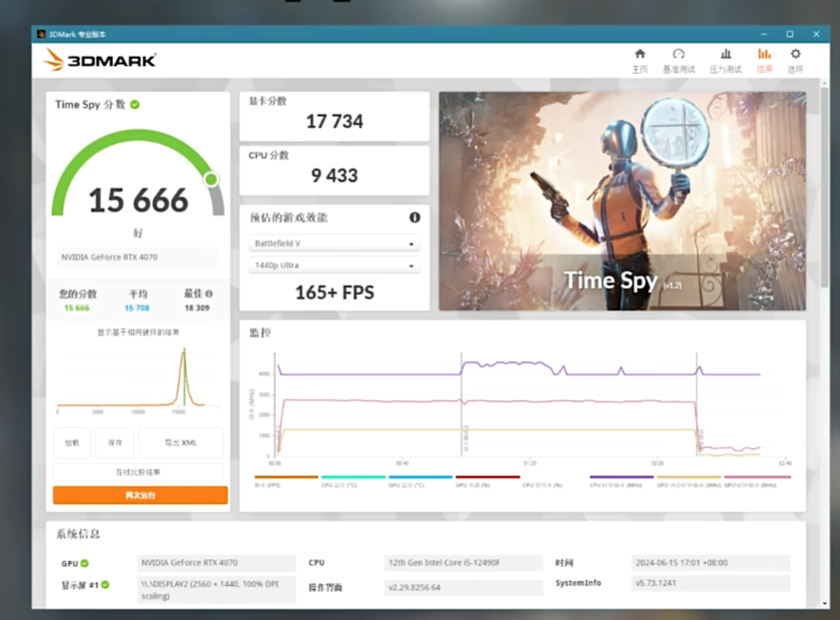Export results with the 导出 XML button
The image size is (840, 620).
(180, 443)
